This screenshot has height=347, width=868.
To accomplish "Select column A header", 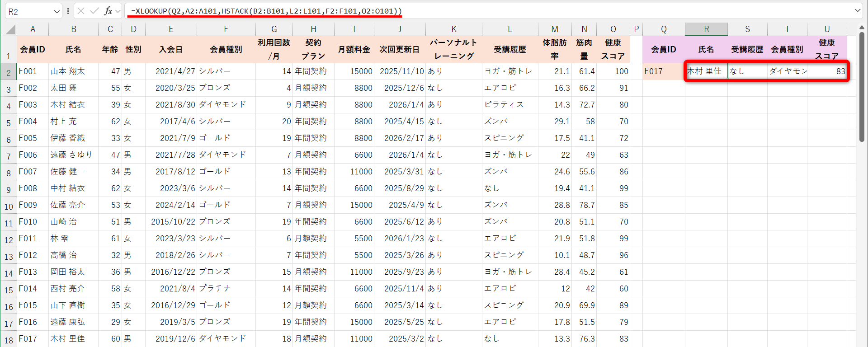I will point(33,29).
